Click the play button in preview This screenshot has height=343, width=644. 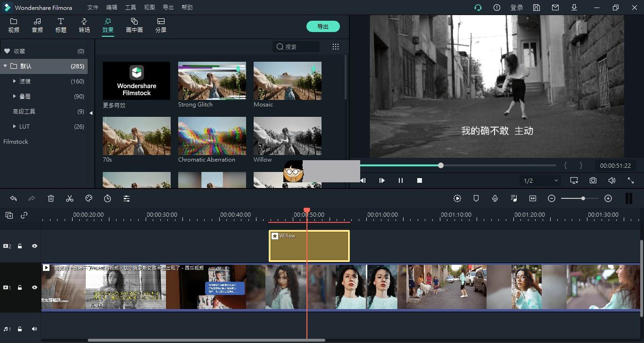[x=382, y=180]
